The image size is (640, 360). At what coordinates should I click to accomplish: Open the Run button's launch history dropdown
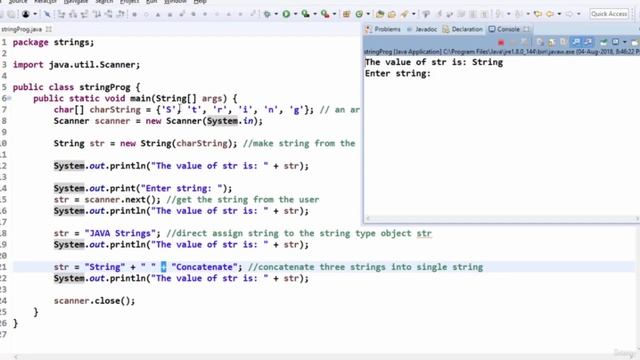coord(296,14)
